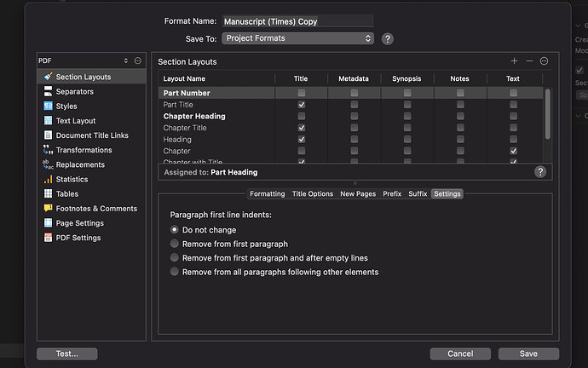
Task: Select the Transformations icon
Action: [48, 150]
